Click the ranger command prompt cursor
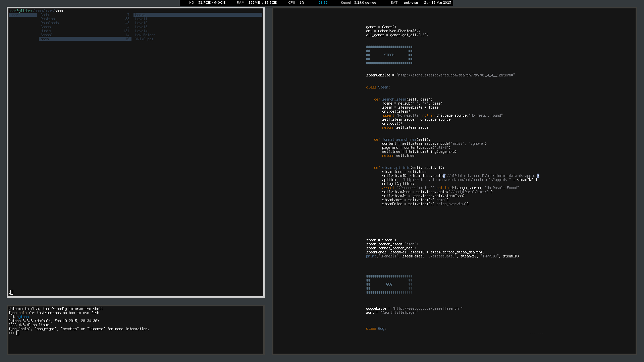This screenshot has width=644, height=362. coord(12,292)
